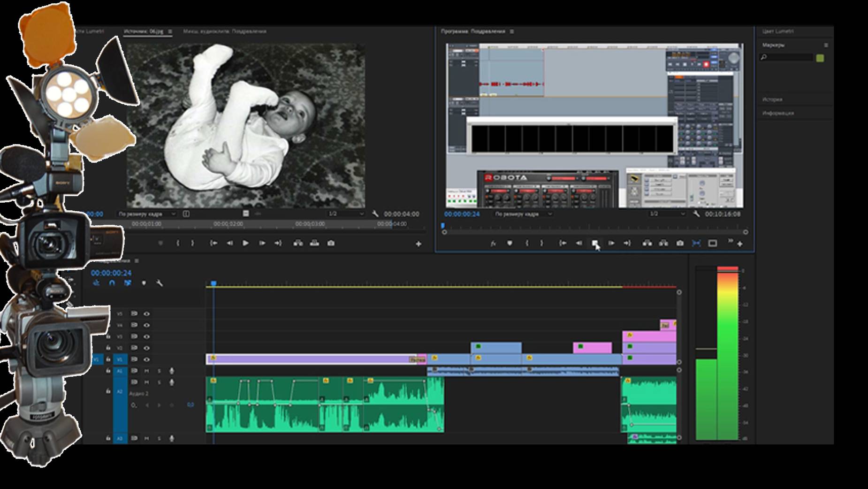Screen dimensions: 868x489
Task: Open Source monitor zoom level dropdown
Action: [x=147, y=214]
